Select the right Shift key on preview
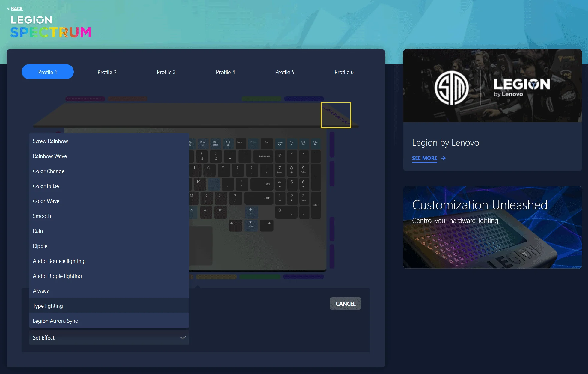 (x=259, y=198)
